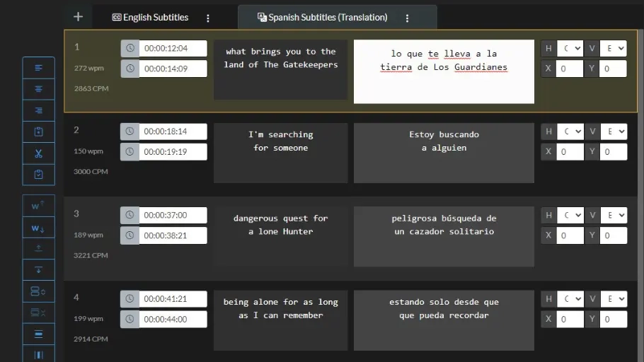Click start time field 00:00:18:14
Screen dimensions: 644x362
(x=173, y=132)
